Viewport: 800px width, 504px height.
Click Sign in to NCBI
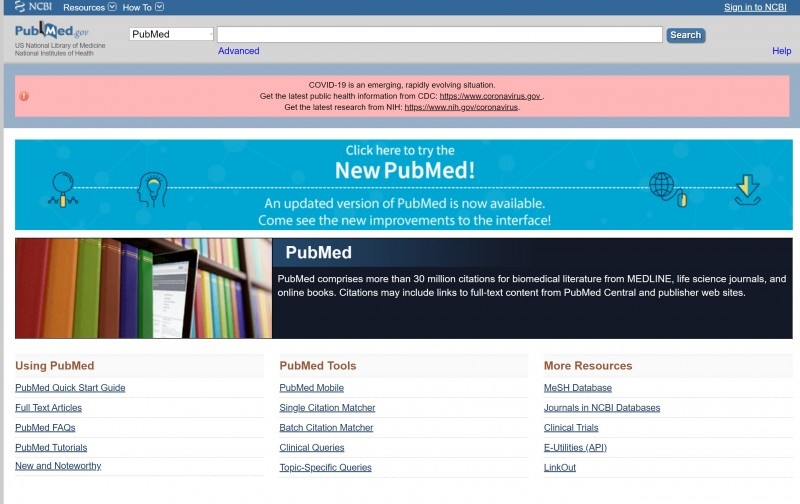tap(755, 7)
